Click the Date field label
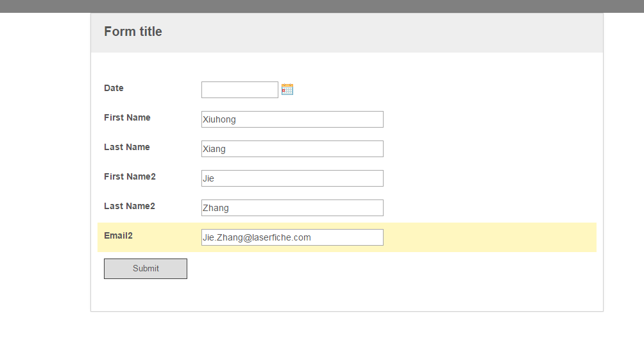This screenshot has width=644, height=356. 114,88
